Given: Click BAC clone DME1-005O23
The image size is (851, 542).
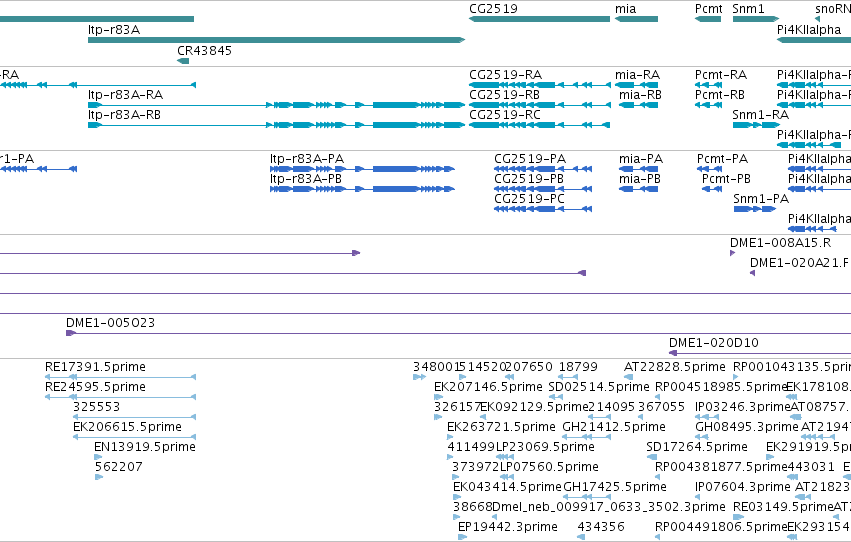Looking at the screenshot, I should point(458,333).
